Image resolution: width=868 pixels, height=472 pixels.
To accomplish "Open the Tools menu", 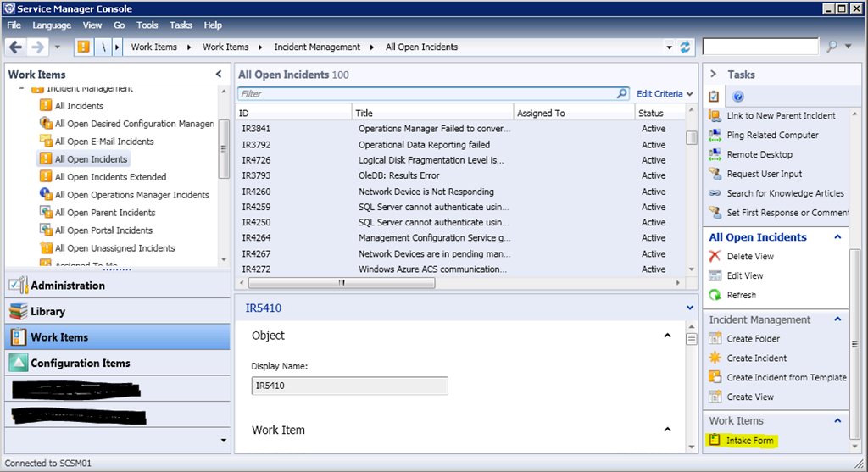I will [147, 25].
